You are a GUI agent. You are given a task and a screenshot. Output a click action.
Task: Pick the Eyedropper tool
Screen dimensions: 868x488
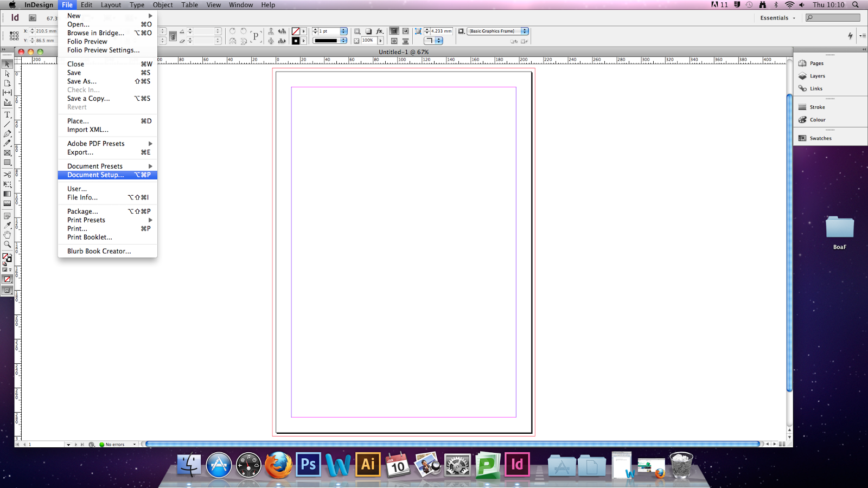pyautogui.click(x=7, y=224)
